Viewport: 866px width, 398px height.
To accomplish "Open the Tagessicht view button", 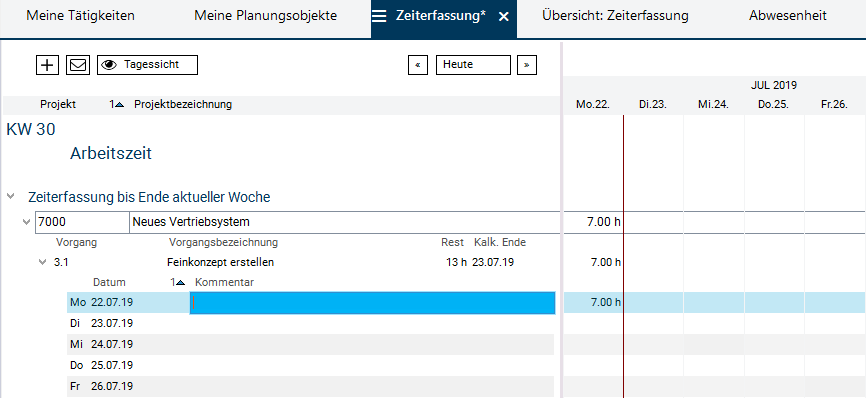I will 147,65.
